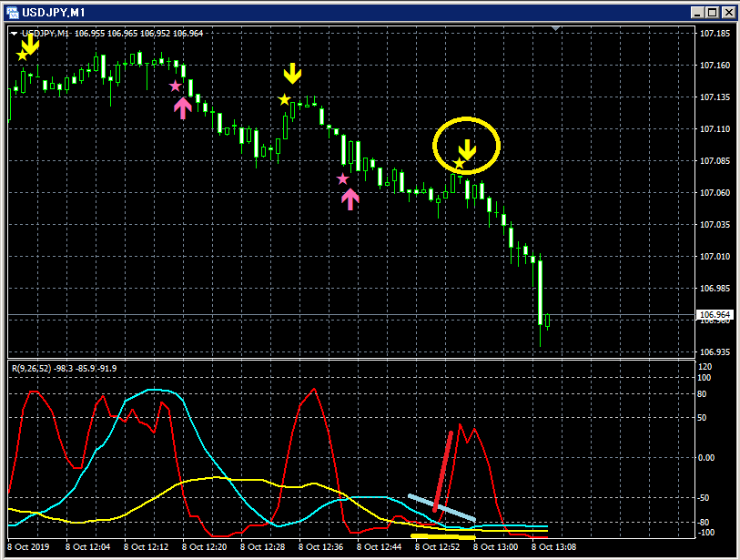This screenshot has height=560, width=740.
Task: Click the chart window icon in title bar
Action: coord(12,12)
